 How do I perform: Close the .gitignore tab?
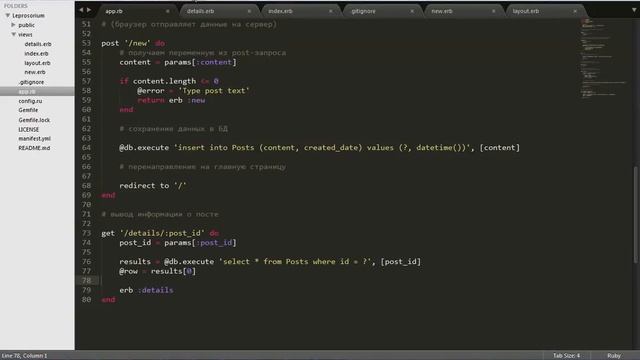[x=412, y=11]
